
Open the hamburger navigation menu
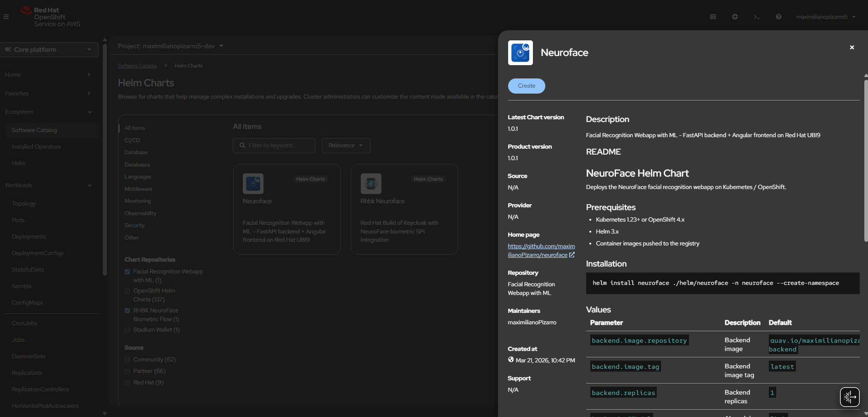[6, 17]
